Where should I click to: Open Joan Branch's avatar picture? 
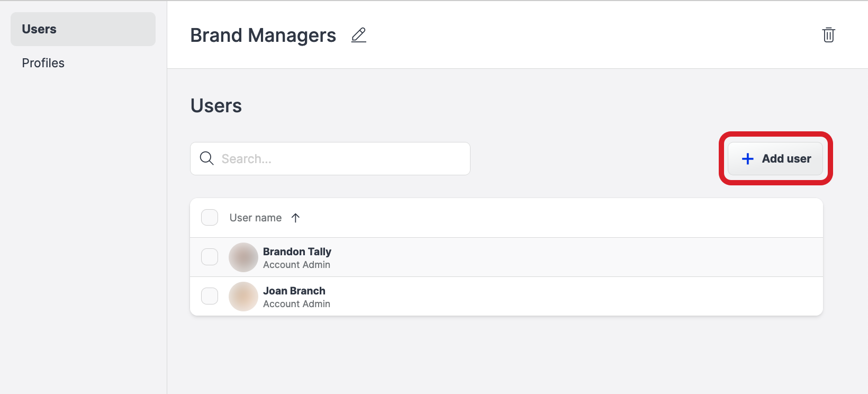(x=243, y=297)
